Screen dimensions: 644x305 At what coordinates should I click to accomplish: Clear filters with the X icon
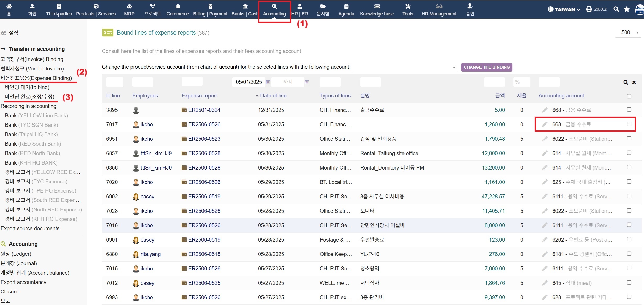634,83
